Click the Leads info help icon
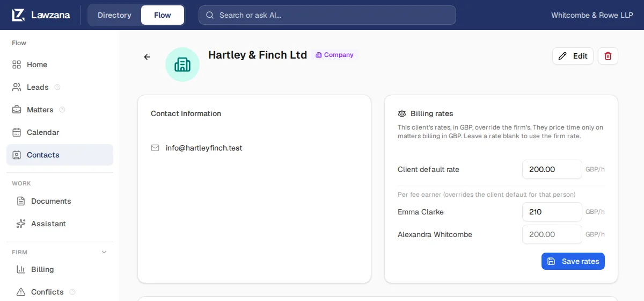This screenshot has height=301, width=644. (57, 87)
